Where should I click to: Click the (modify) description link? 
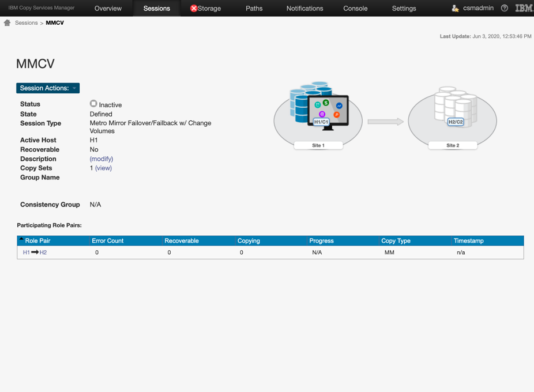101,159
